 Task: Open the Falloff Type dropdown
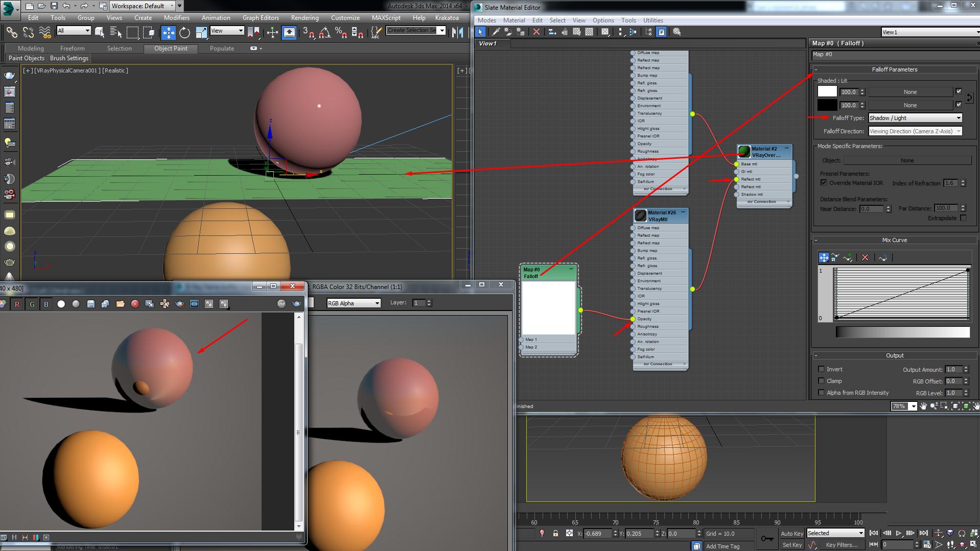pyautogui.click(x=915, y=118)
